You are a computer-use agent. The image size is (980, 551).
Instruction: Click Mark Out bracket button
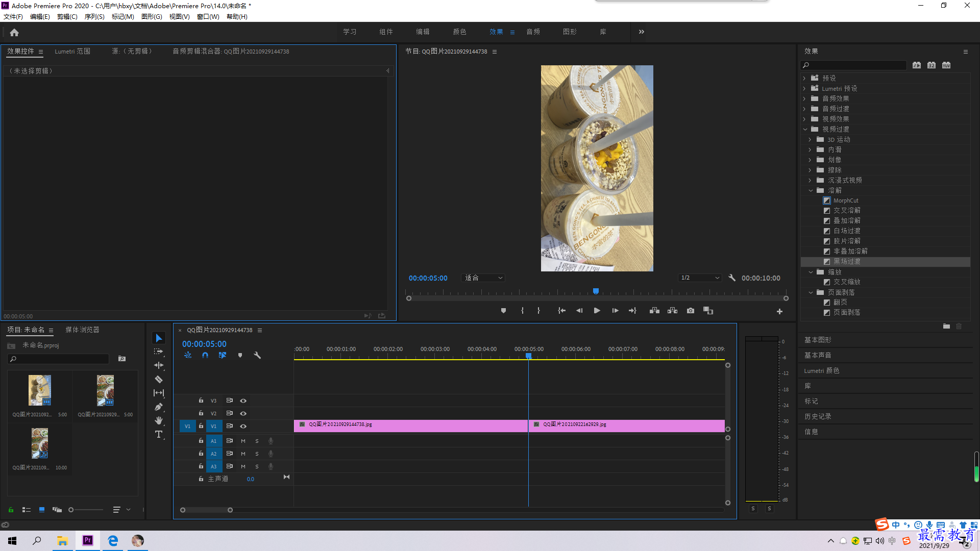pos(538,311)
